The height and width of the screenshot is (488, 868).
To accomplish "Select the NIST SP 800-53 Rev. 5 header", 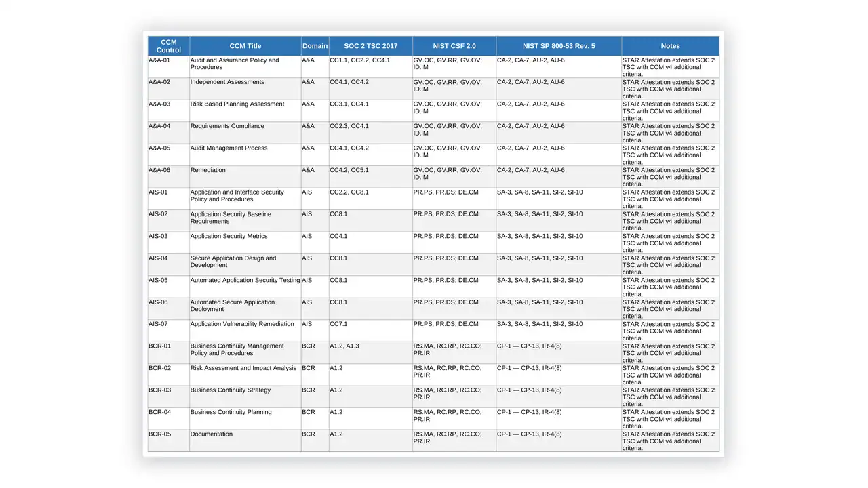I will click(559, 46).
